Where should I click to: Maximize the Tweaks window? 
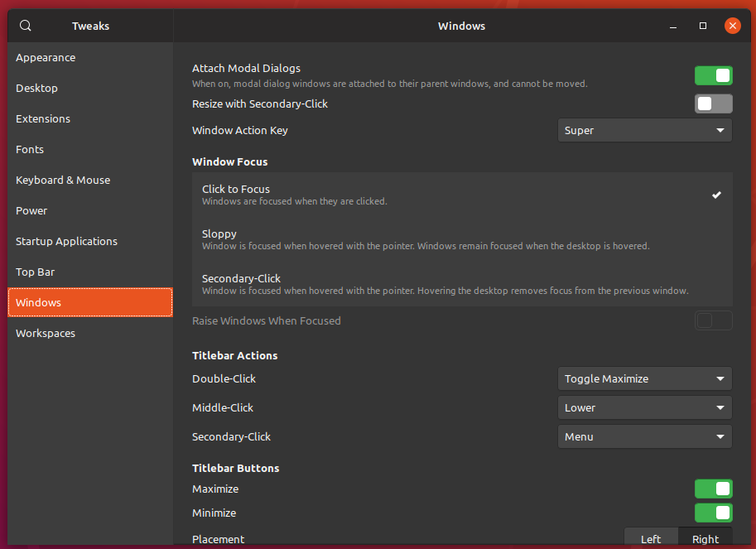(703, 26)
